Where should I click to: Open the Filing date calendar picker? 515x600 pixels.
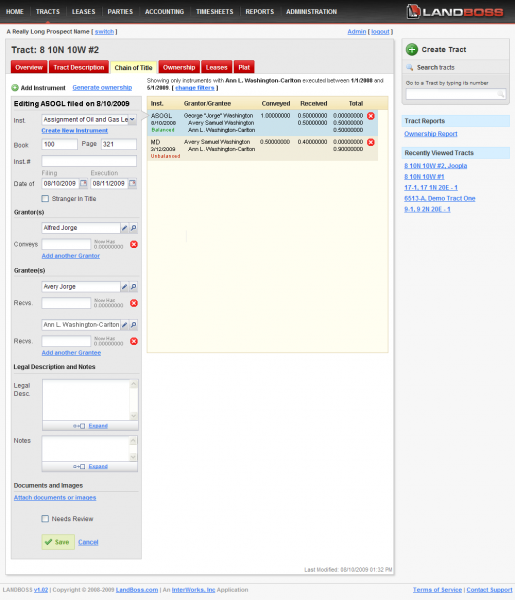[x=83, y=183]
